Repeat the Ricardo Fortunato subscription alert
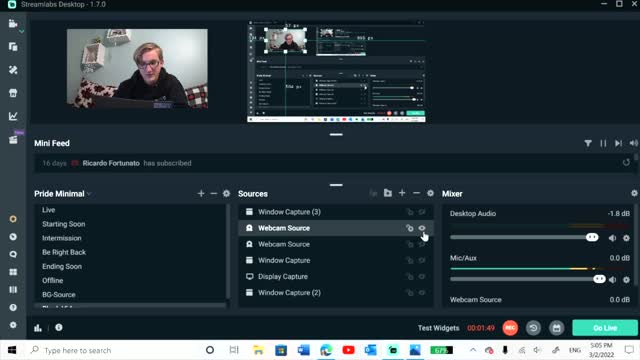Screen dimensions: 640x360 pyautogui.click(x=626, y=163)
